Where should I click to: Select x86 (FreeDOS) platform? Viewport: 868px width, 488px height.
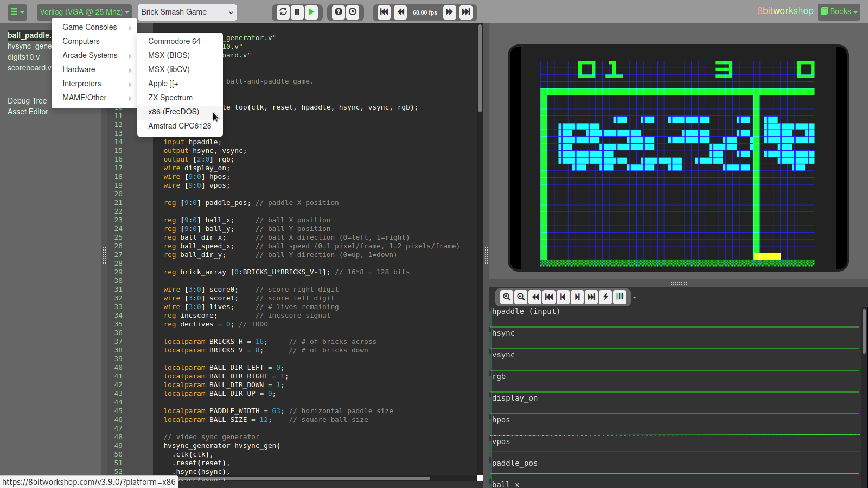click(174, 112)
